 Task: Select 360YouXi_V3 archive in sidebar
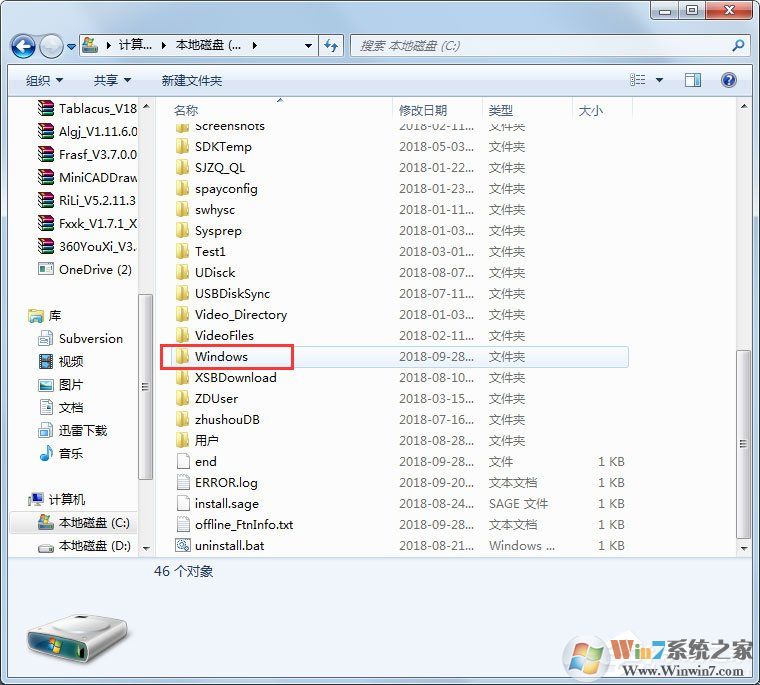(87, 246)
